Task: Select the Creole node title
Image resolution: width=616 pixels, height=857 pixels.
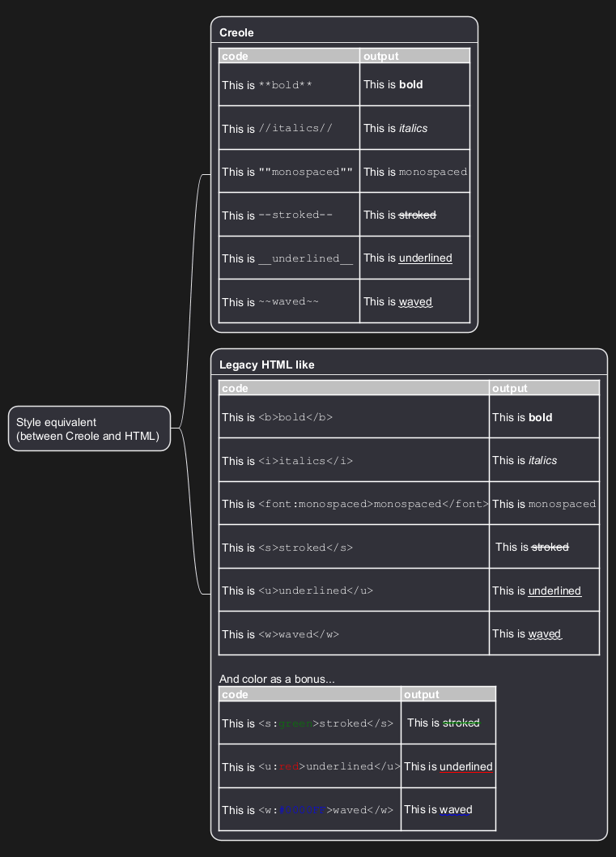Action: (236, 32)
